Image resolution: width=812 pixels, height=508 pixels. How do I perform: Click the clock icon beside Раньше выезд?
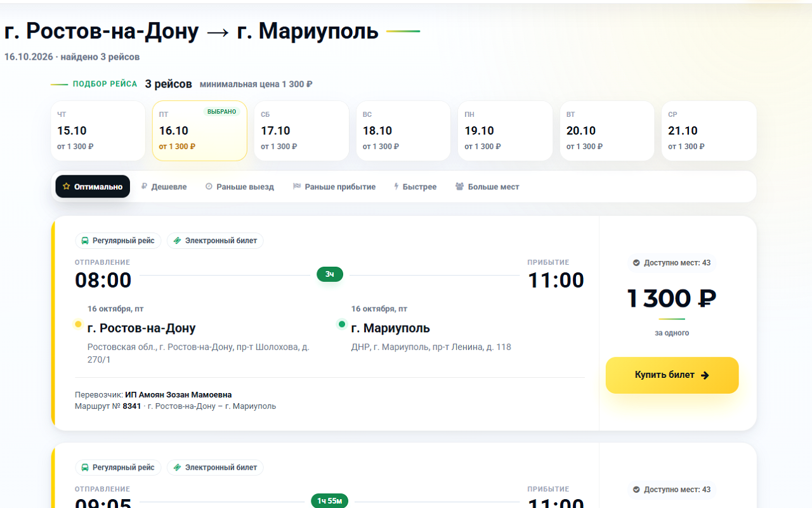209,187
